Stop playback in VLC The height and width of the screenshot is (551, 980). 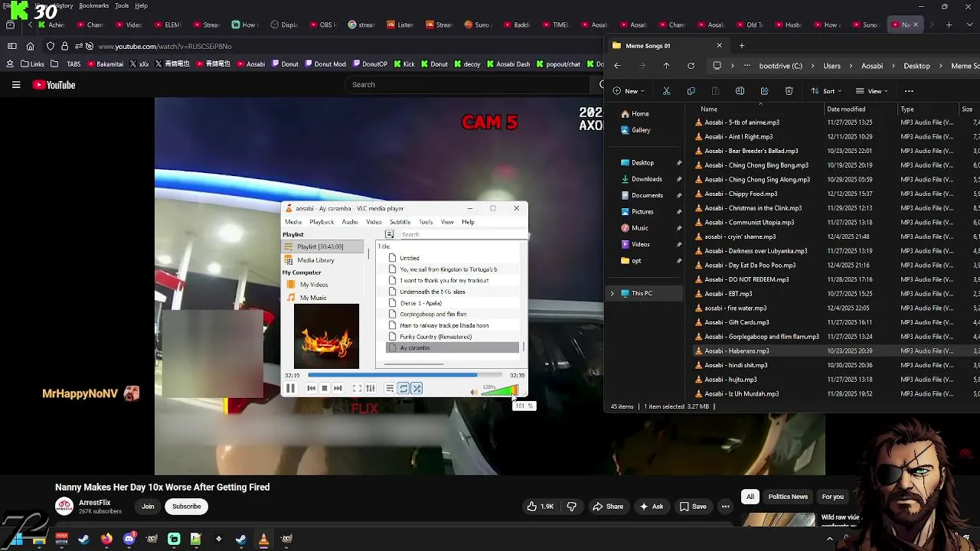point(325,389)
